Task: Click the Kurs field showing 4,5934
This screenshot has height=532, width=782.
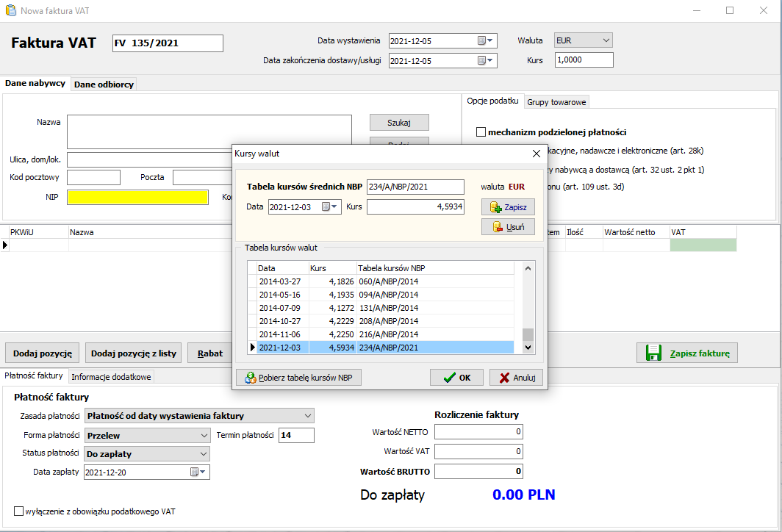Action: (415, 206)
